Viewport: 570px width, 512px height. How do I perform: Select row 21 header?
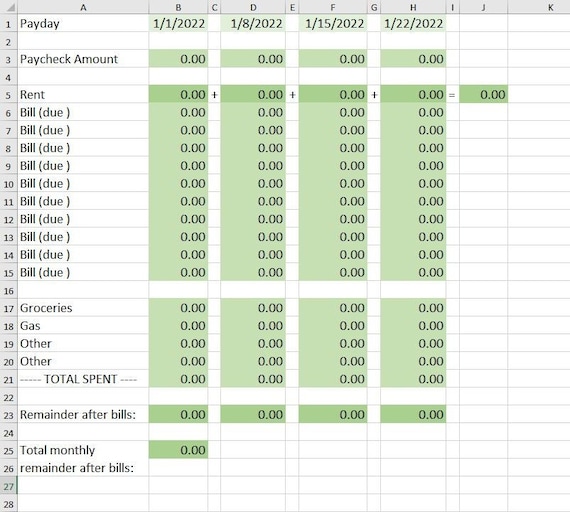click(9, 379)
